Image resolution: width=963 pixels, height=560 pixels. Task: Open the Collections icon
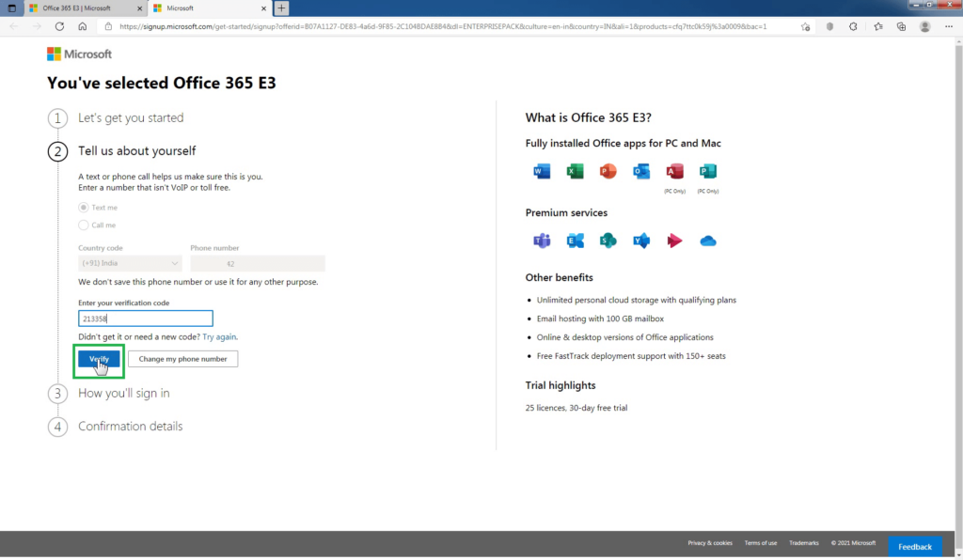point(901,26)
